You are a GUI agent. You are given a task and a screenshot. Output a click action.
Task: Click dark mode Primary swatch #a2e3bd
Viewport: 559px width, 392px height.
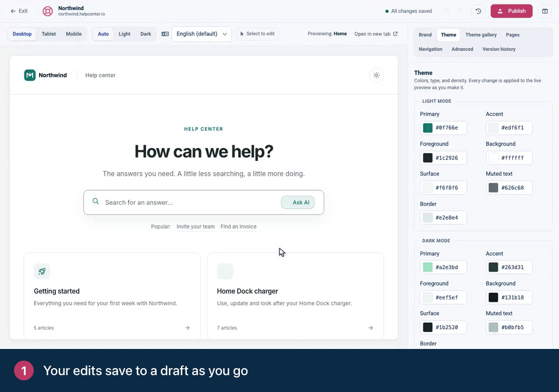(x=428, y=268)
